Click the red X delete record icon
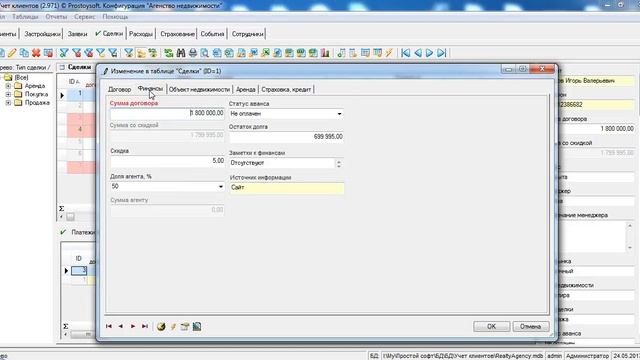The width and height of the screenshot is (640, 360). click(x=36, y=53)
